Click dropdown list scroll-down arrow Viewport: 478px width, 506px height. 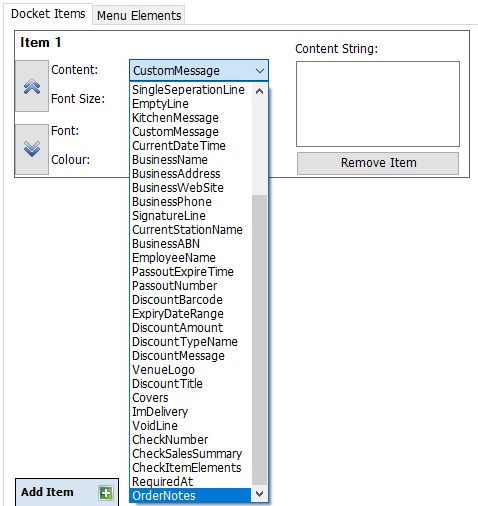tap(259, 494)
